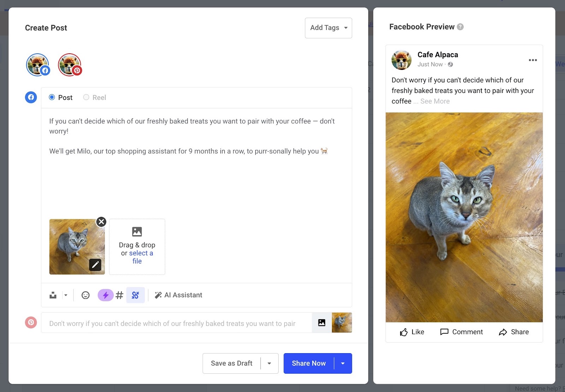Open the Save as Draft dropdown arrow
This screenshot has width=565, height=392.
click(269, 363)
